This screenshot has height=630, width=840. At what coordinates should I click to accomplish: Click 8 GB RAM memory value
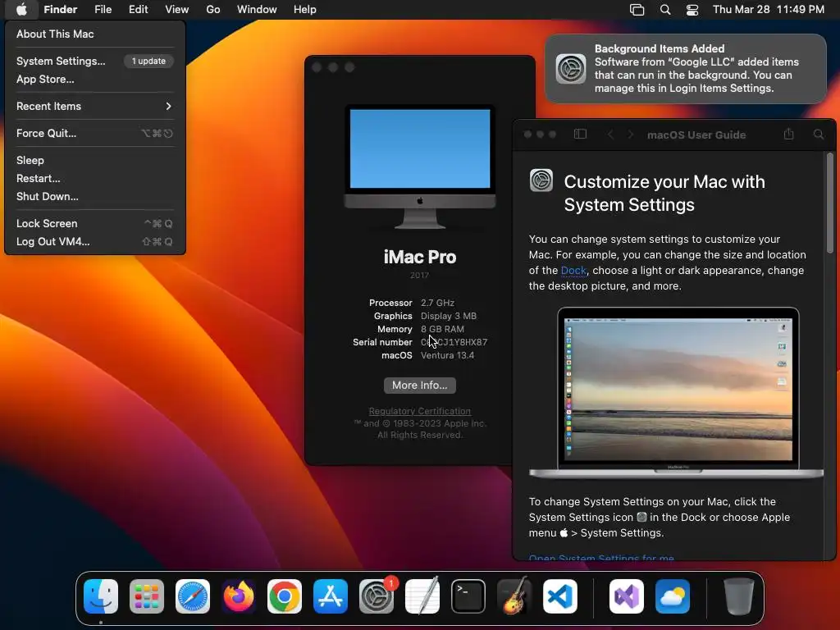click(442, 329)
